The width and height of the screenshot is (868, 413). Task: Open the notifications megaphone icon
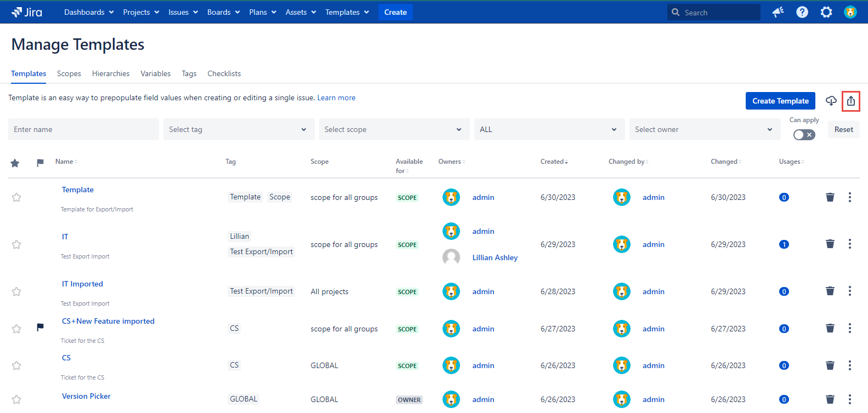778,12
